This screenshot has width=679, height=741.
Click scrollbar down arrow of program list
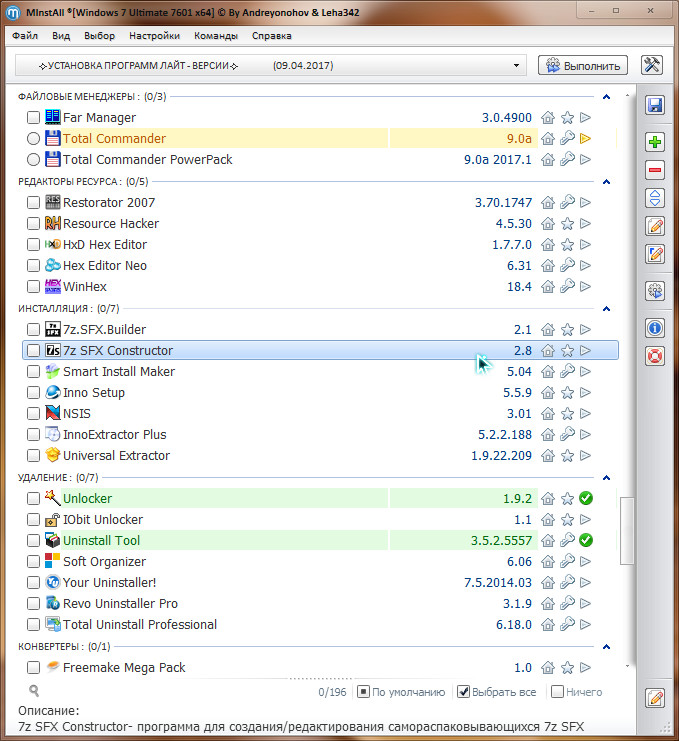click(x=627, y=666)
